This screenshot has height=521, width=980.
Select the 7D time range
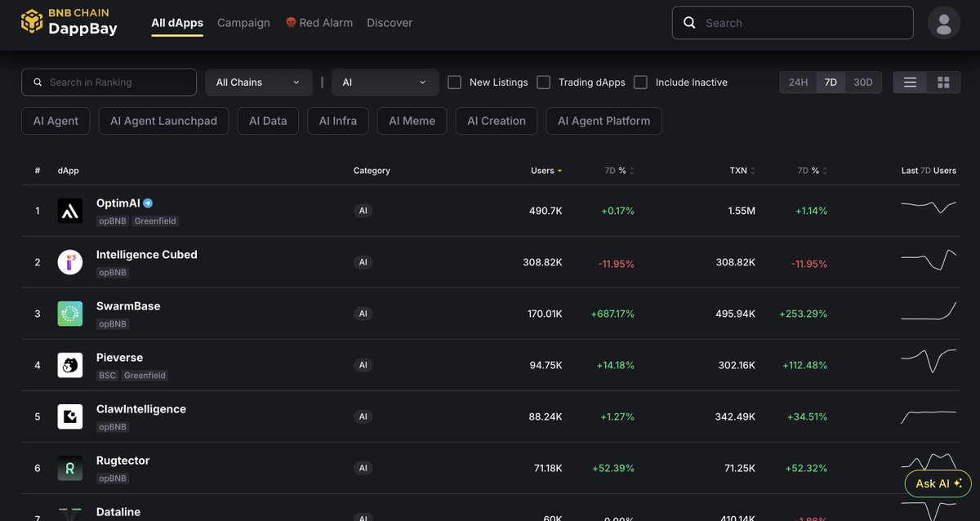[831, 82]
